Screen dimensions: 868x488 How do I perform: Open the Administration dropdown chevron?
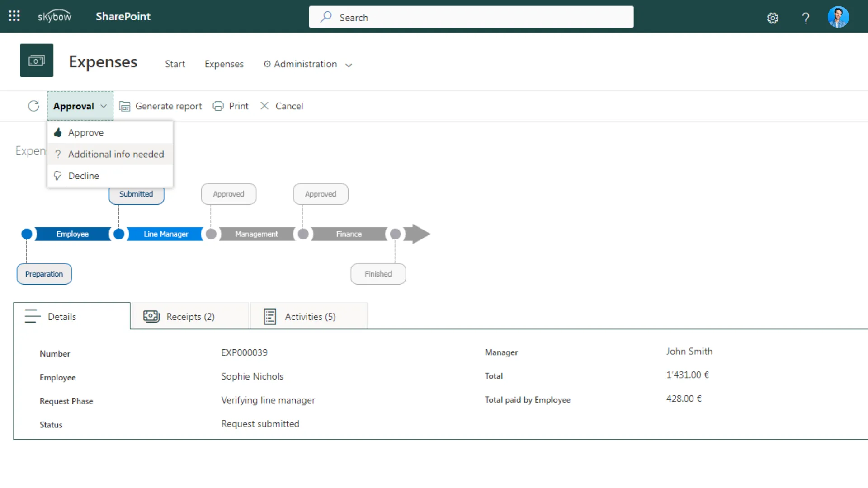tap(349, 65)
